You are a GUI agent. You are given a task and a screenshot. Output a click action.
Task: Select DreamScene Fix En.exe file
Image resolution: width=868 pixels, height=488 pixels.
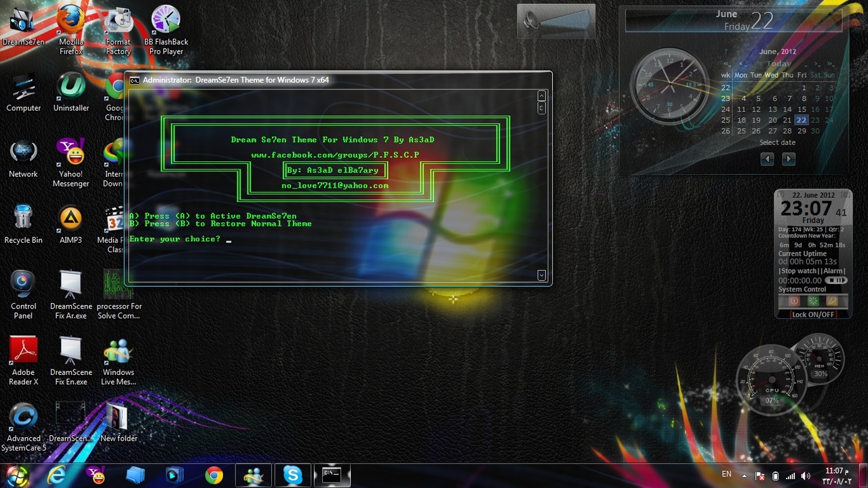pyautogui.click(x=71, y=361)
